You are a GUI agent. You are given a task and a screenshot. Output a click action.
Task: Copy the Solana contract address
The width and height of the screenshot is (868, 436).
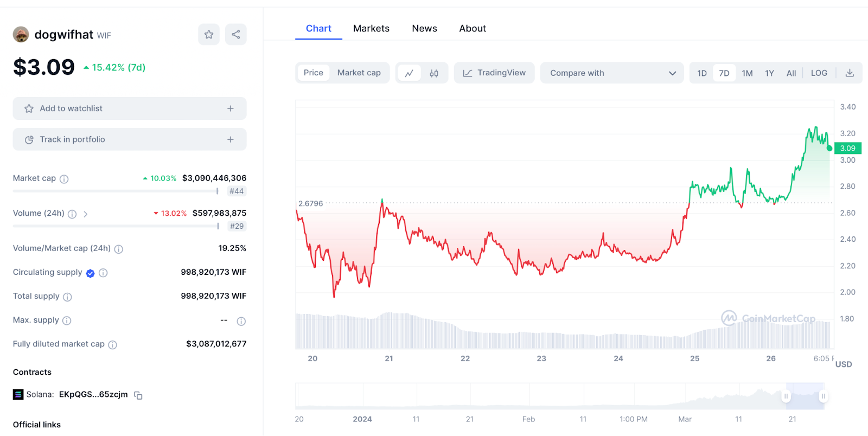point(138,395)
